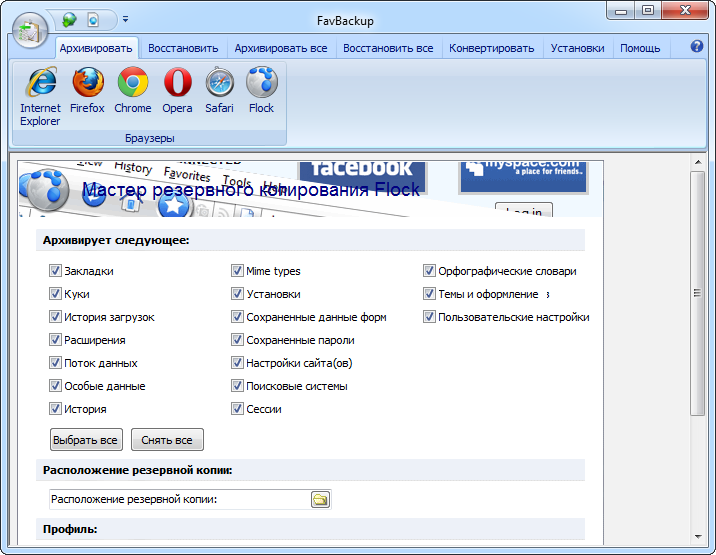Click the Снять все button
Viewport: 716px width, 555px height.
tap(167, 440)
